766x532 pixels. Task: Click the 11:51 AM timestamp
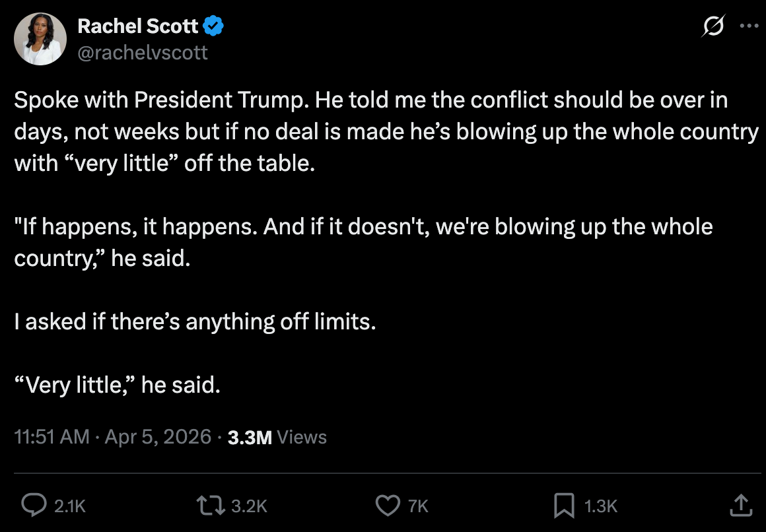pyautogui.click(x=52, y=437)
